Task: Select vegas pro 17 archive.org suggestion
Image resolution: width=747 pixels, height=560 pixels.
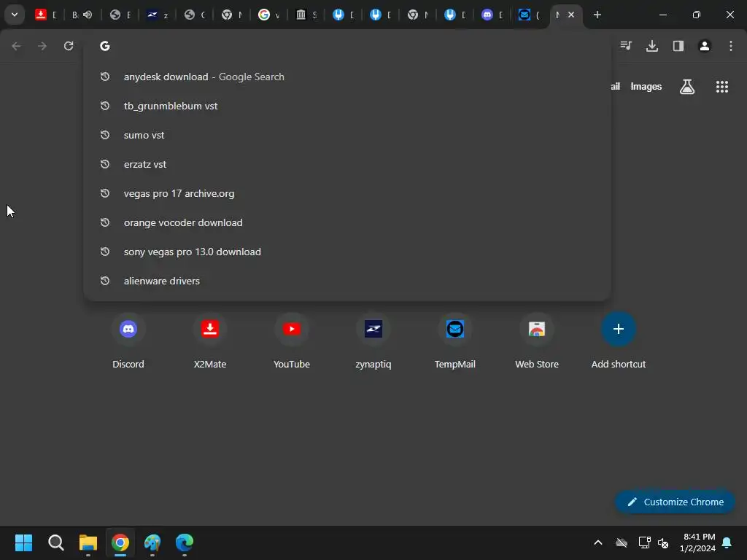Action: (x=347, y=193)
